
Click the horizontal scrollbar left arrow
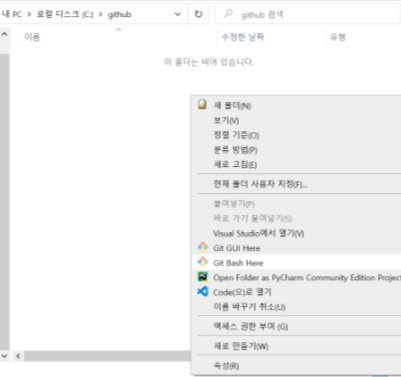click(18, 356)
